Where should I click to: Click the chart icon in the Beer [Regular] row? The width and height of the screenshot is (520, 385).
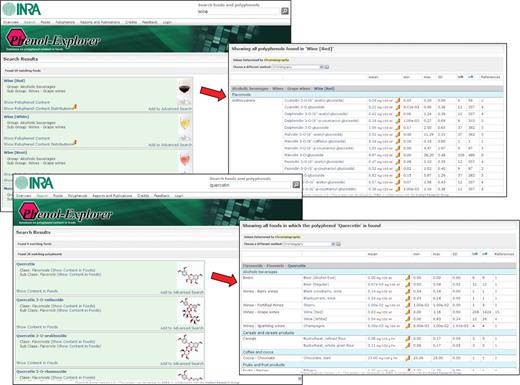pos(408,285)
